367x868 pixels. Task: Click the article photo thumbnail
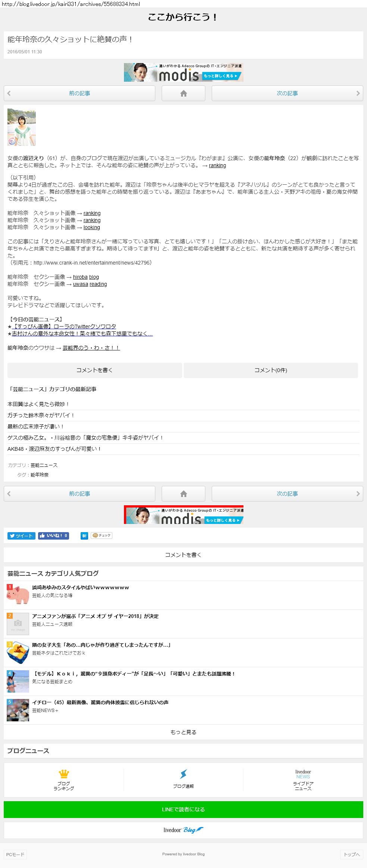(x=22, y=127)
